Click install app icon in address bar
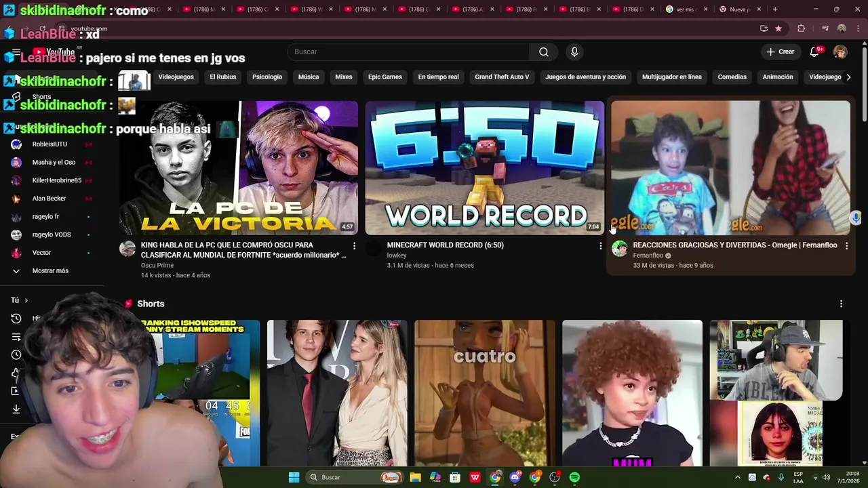The image size is (868, 488). [x=764, y=28]
